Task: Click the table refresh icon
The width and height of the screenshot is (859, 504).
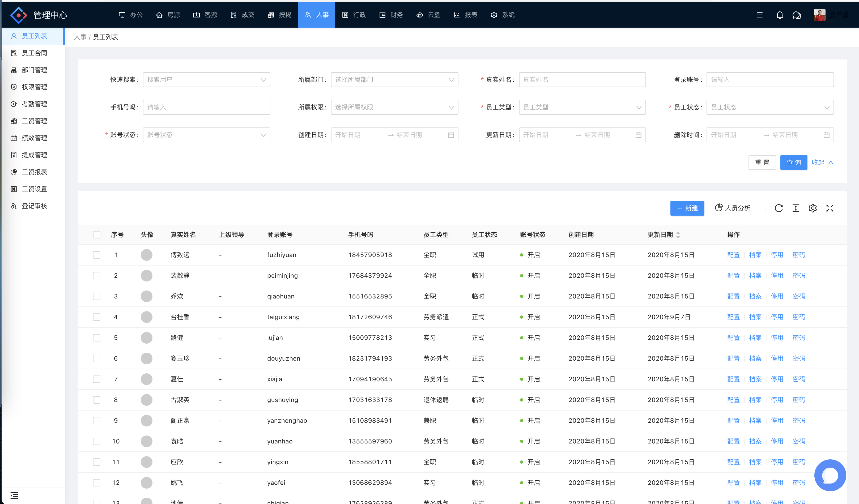Action: coord(779,208)
